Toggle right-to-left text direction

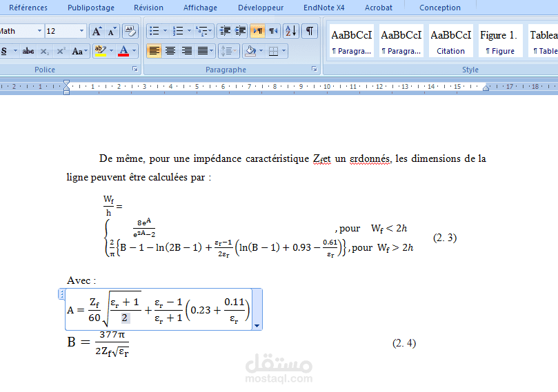coord(273,31)
